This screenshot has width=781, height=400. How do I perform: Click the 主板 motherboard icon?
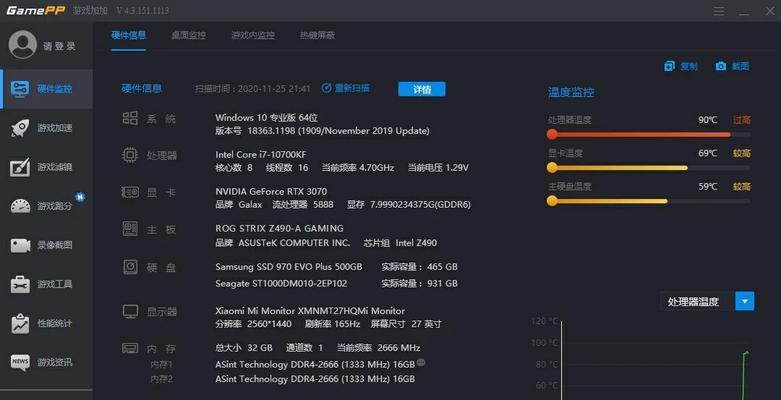130,229
